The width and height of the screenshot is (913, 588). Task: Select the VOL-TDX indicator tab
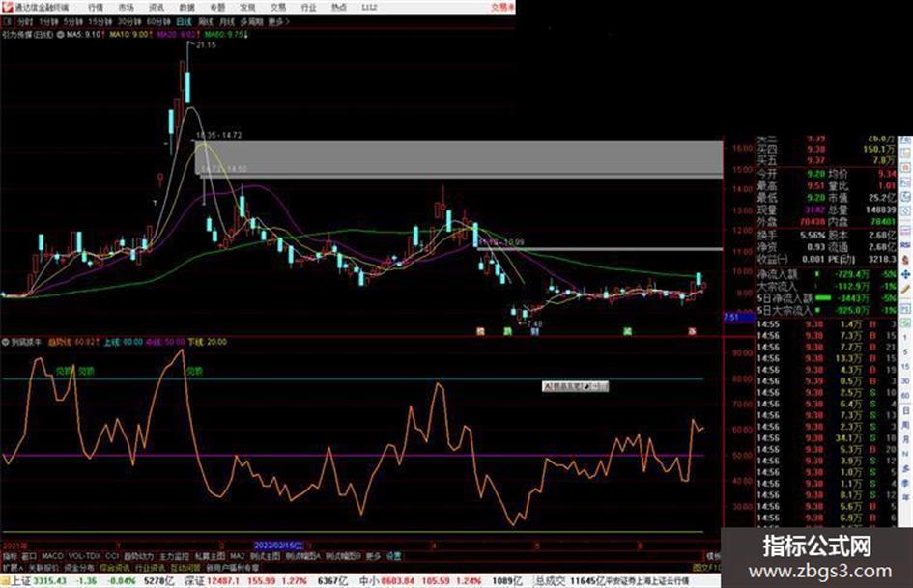tap(85, 556)
